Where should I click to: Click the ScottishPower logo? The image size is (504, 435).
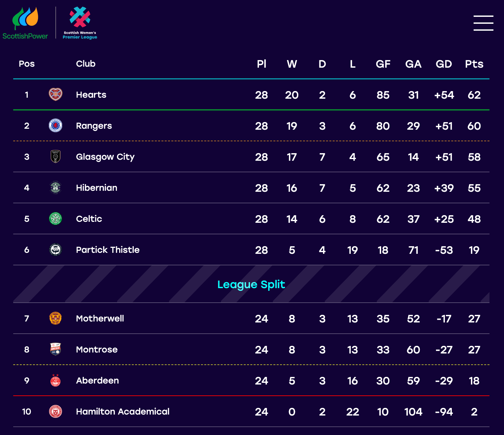(x=25, y=23)
